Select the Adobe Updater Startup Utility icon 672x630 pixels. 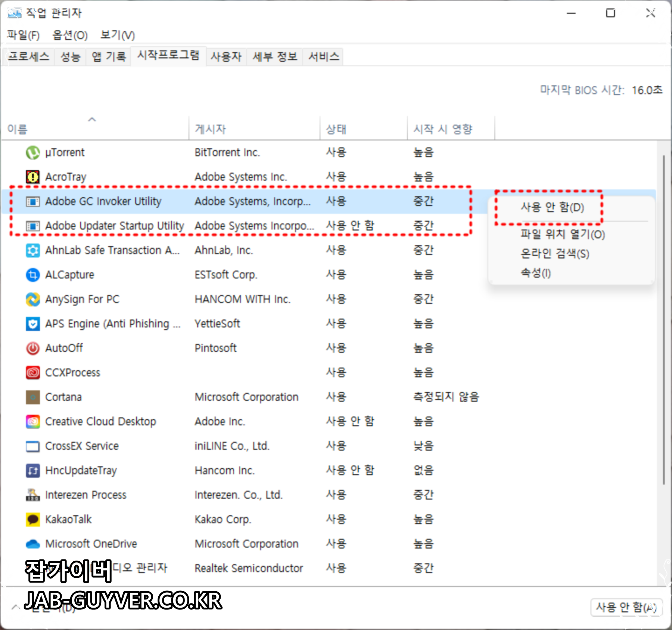(x=33, y=226)
